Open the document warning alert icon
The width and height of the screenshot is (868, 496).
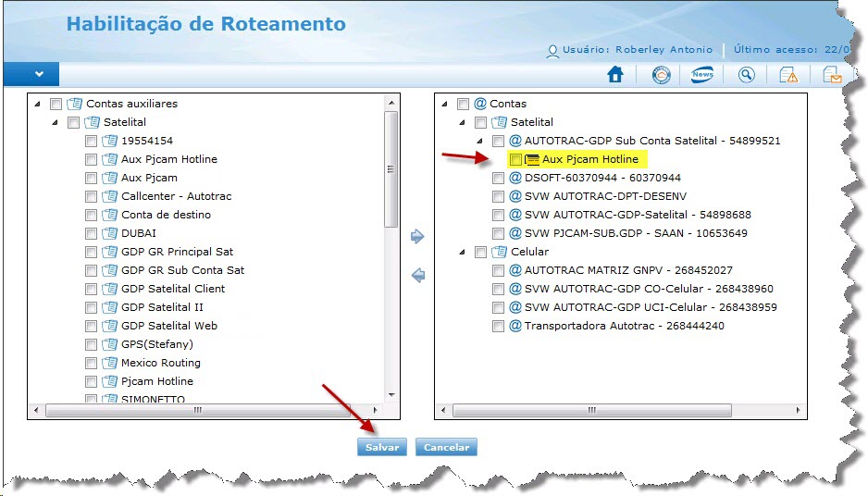[788, 74]
